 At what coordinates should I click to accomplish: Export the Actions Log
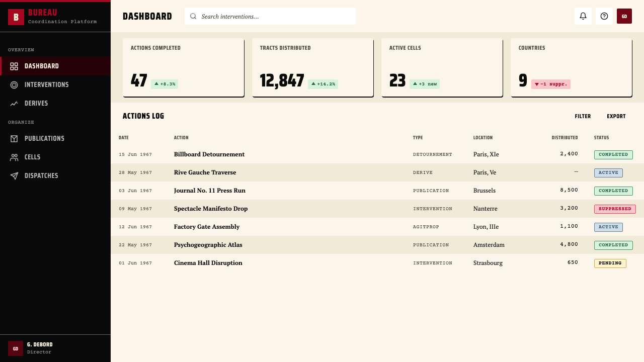coord(616,116)
